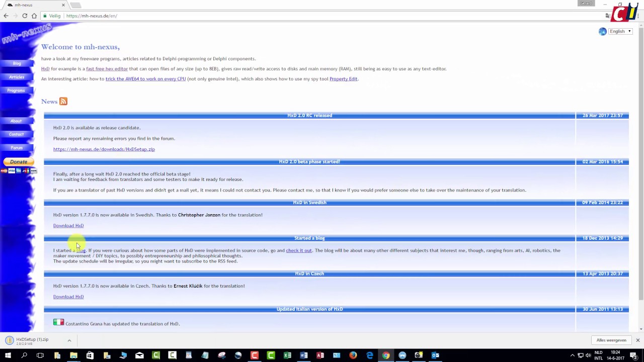Click the secure padlock Veilig indicator

[x=51, y=16]
